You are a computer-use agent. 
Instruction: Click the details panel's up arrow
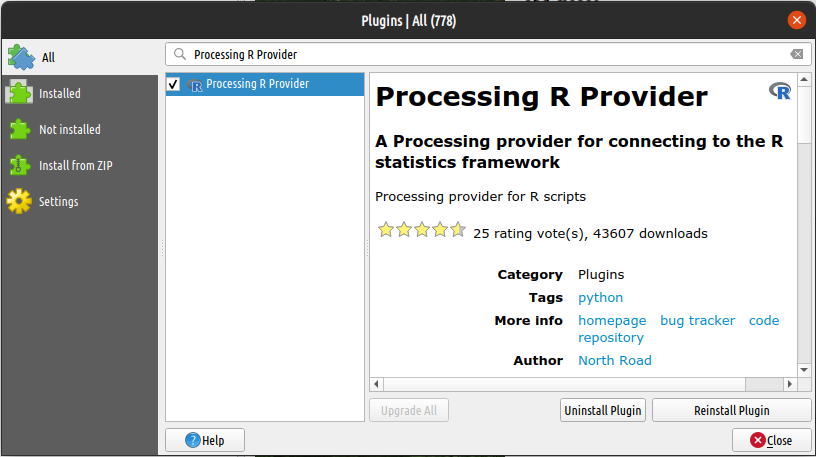[804, 80]
